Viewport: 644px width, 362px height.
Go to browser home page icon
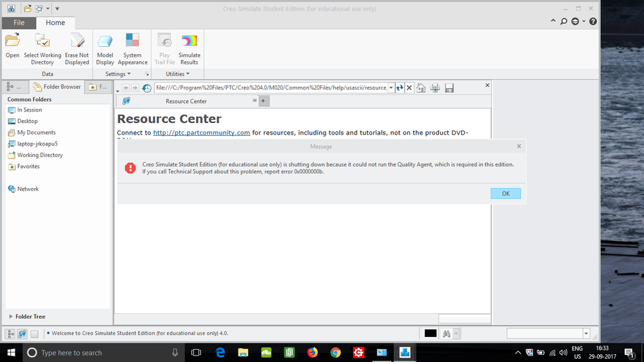click(x=421, y=88)
